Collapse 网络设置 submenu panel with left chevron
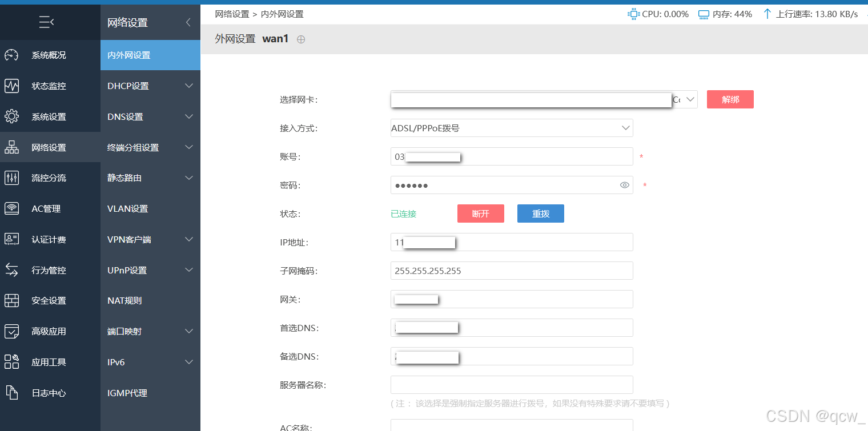The image size is (868, 431). coord(188,22)
